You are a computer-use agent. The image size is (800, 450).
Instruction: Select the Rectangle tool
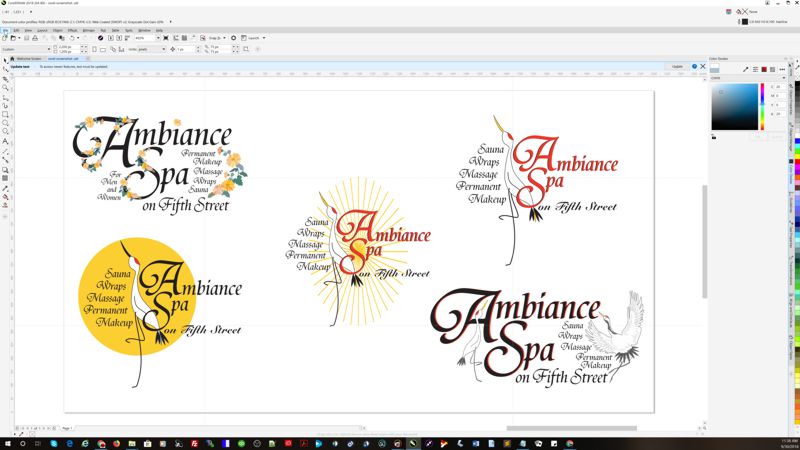coord(6,115)
